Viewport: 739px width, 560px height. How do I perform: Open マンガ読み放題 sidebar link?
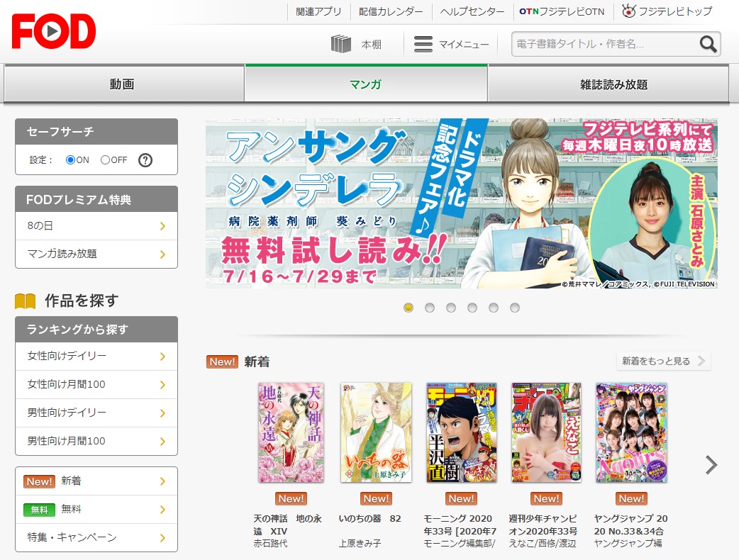96,254
